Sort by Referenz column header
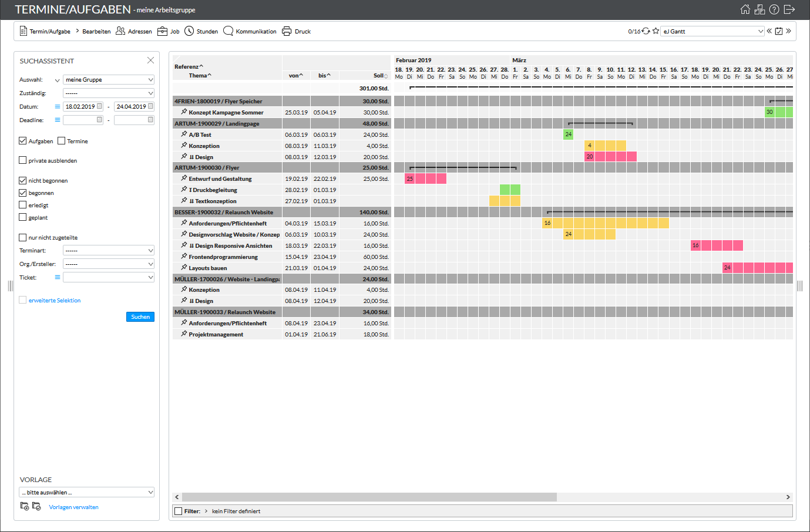Image resolution: width=810 pixels, height=532 pixels. [x=189, y=66]
